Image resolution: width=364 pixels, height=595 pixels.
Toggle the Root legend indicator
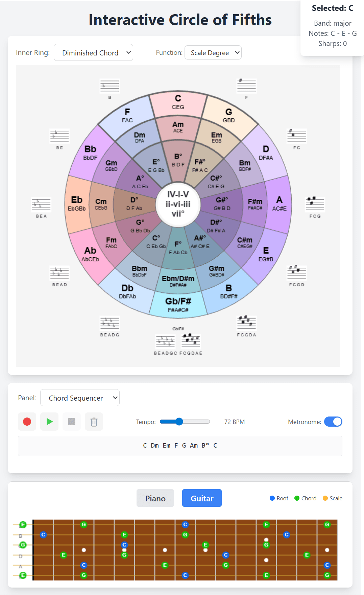click(279, 498)
